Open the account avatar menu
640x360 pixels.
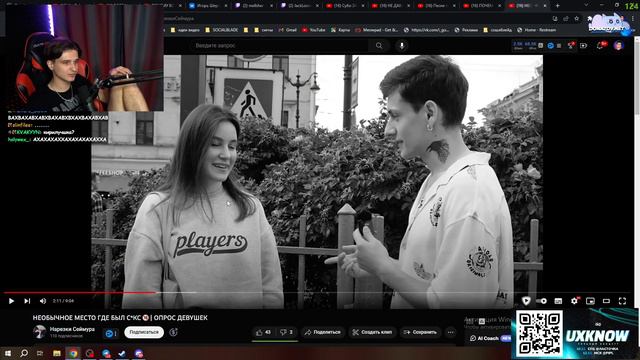click(619, 45)
